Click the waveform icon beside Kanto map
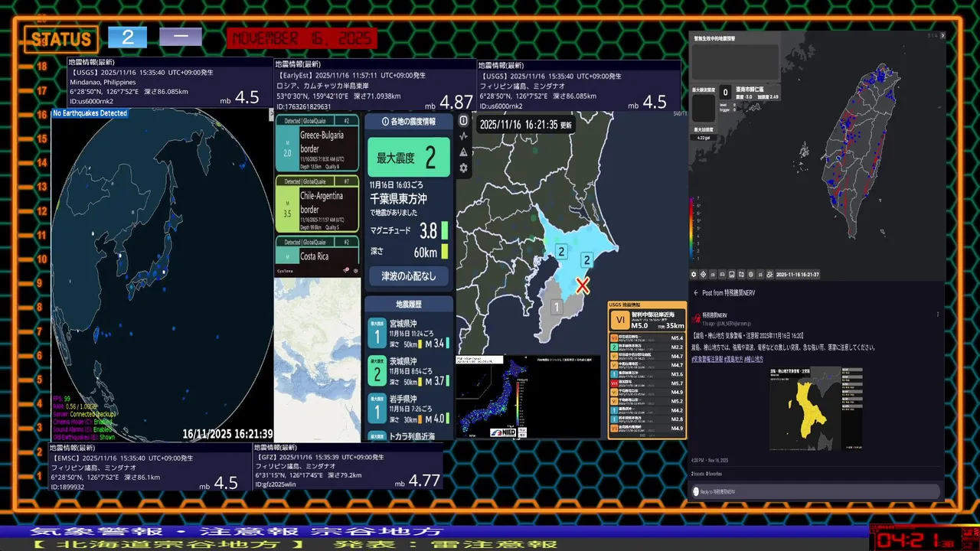The height and width of the screenshot is (551, 980). (x=463, y=137)
